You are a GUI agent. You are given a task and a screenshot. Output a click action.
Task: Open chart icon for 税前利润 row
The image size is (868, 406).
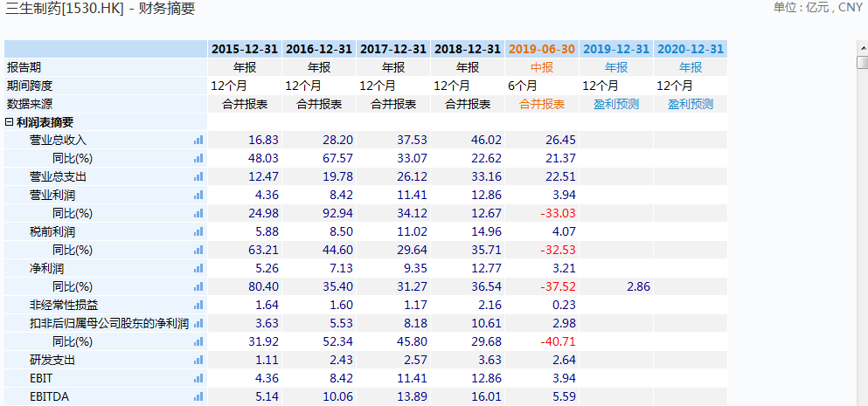click(x=198, y=231)
